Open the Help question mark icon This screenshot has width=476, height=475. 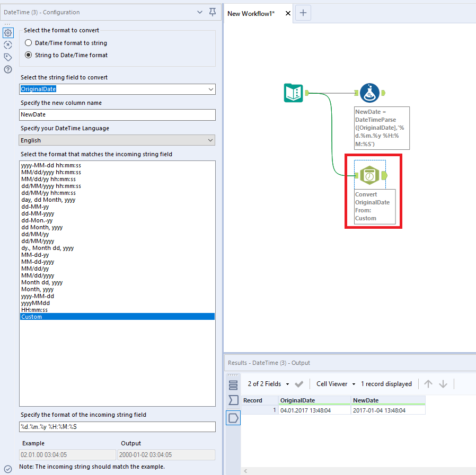8,69
